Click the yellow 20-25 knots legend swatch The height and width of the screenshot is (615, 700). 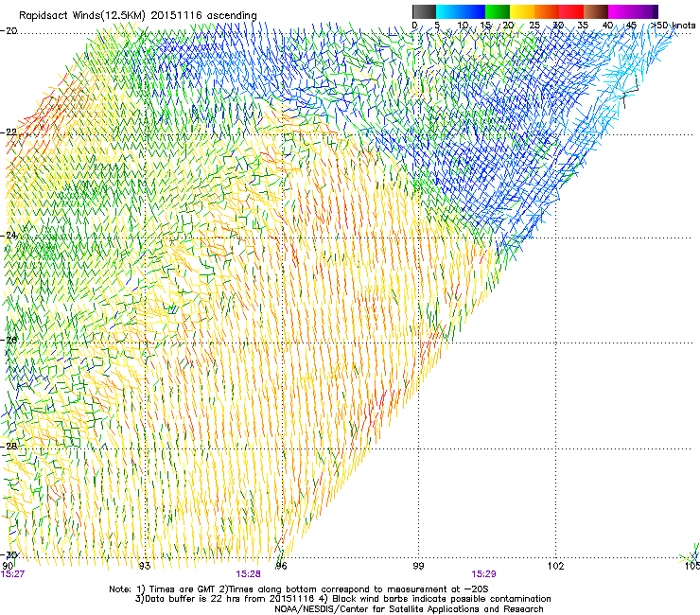522,11
